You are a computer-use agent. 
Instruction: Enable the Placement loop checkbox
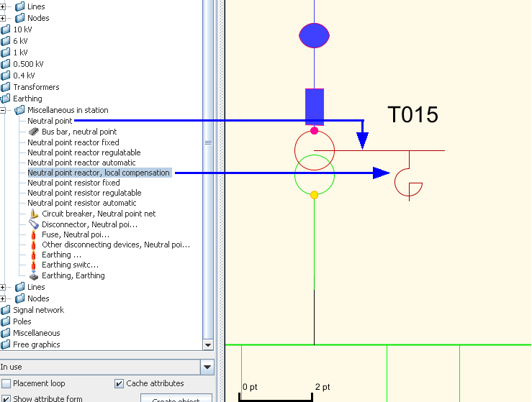tap(6, 384)
